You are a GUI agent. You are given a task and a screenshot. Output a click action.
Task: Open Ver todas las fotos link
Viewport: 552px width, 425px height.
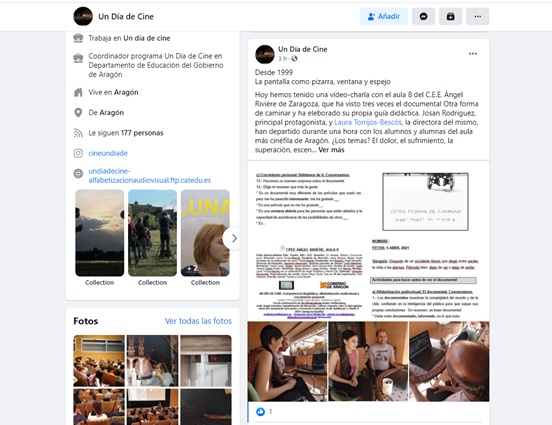(x=199, y=321)
